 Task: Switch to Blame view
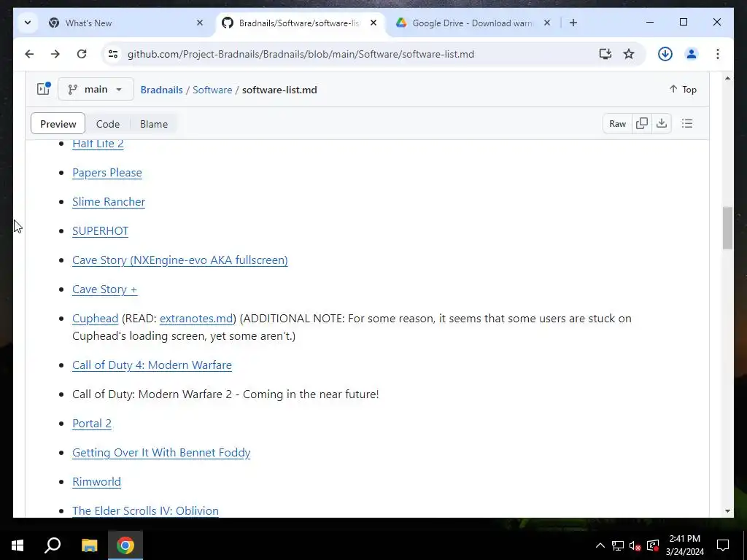point(154,124)
